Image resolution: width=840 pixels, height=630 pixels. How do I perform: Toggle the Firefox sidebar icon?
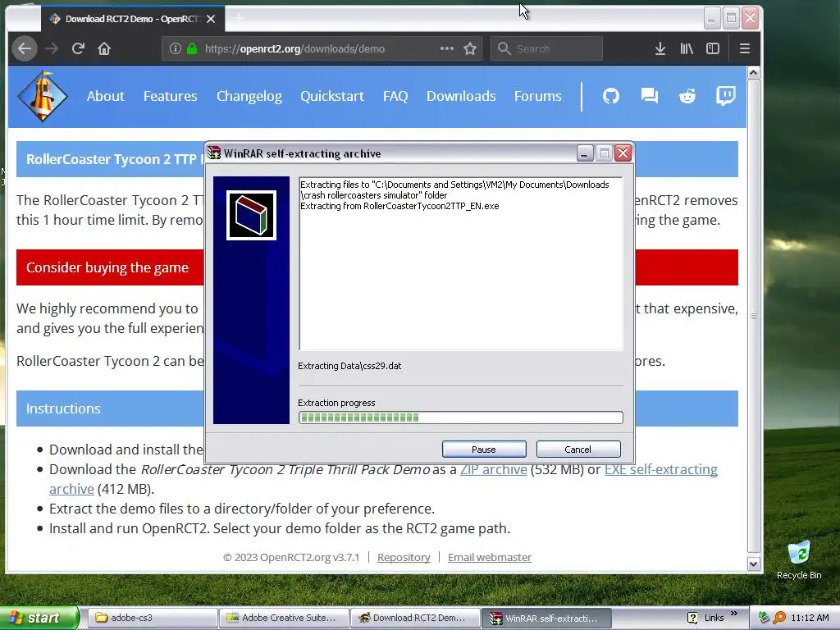coord(713,48)
